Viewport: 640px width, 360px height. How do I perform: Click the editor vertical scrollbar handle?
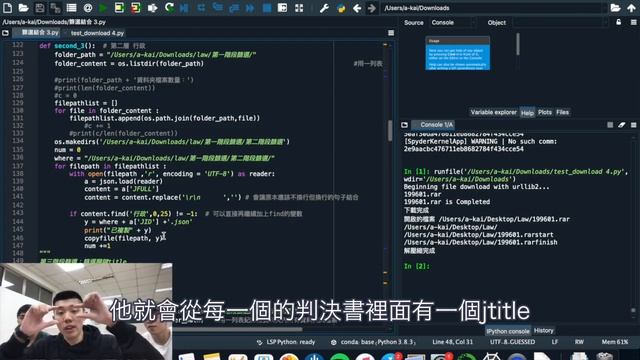point(390,130)
